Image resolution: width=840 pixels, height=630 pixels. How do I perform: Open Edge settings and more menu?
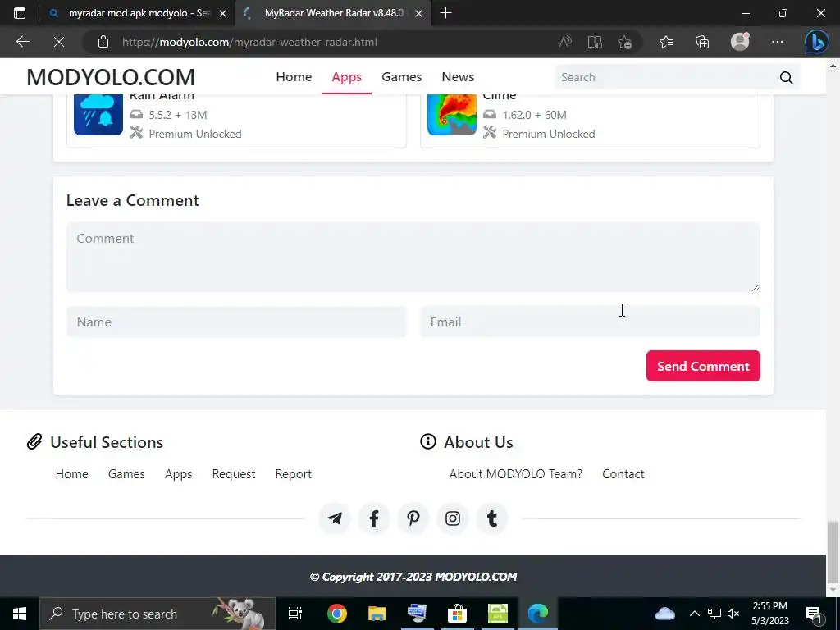tap(778, 42)
